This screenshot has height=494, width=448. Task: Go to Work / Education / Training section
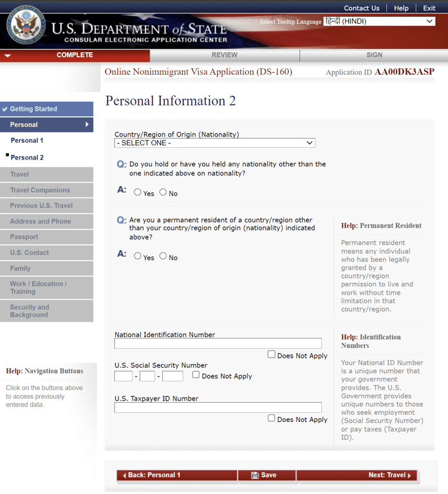coord(46,288)
